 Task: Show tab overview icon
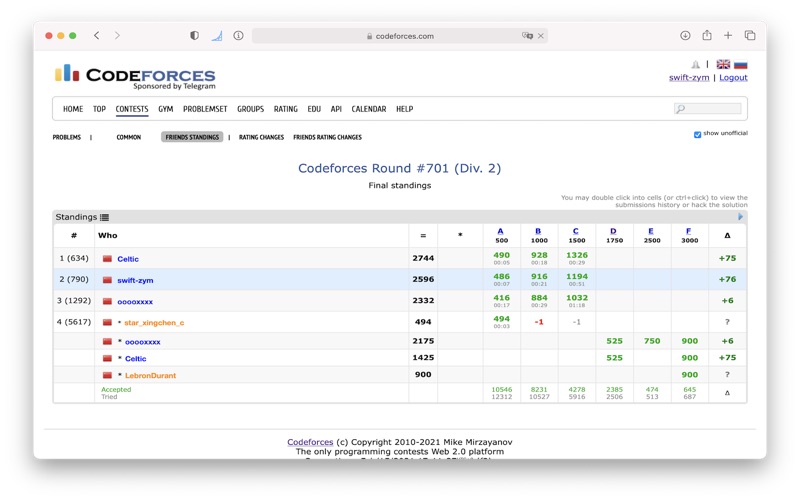749,35
